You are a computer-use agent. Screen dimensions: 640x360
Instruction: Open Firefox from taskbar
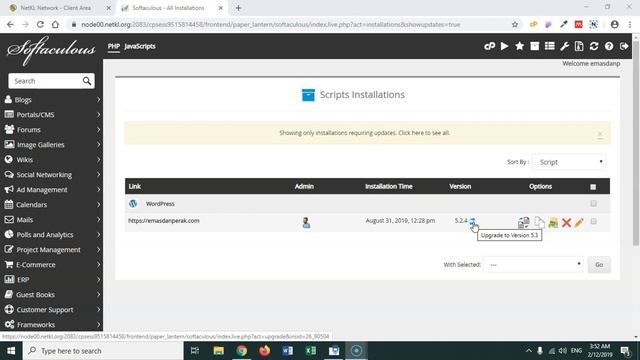click(264, 351)
